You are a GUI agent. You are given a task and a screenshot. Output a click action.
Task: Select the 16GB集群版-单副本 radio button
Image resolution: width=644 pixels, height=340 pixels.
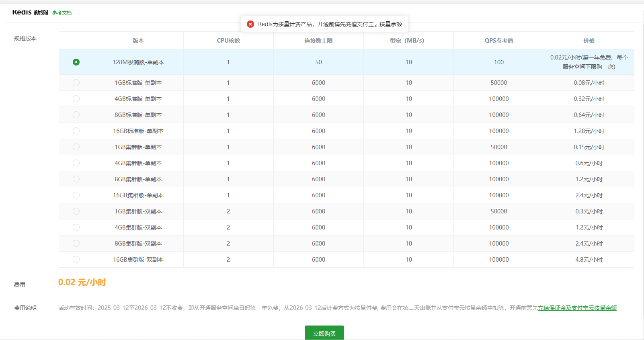76,195
